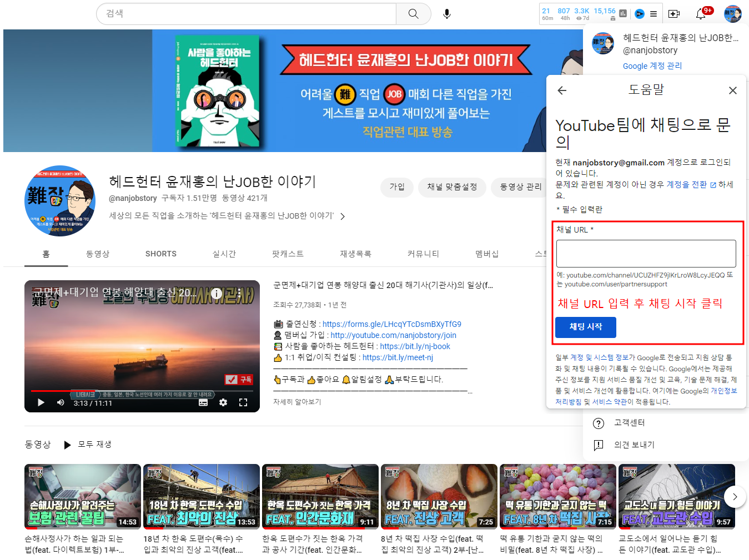Open the bit.ly/nj-book link
The image size is (749, 560).
point(415,346)
